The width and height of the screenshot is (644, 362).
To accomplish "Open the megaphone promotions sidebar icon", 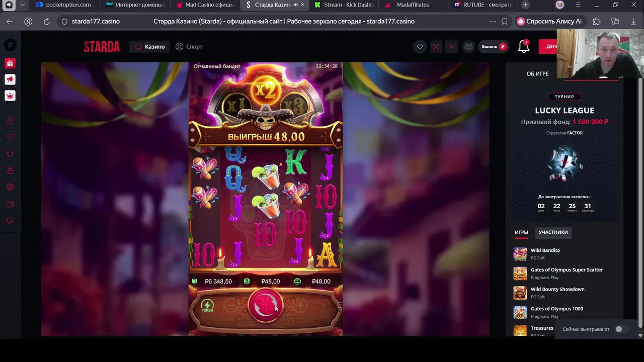I will [x=10, y=79].
